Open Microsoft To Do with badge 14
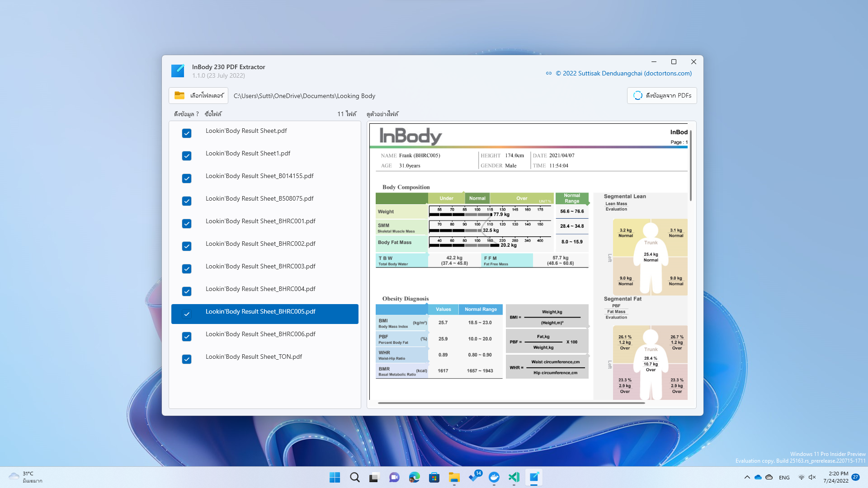This screenshot has height=488, width=868. [474, 477]
